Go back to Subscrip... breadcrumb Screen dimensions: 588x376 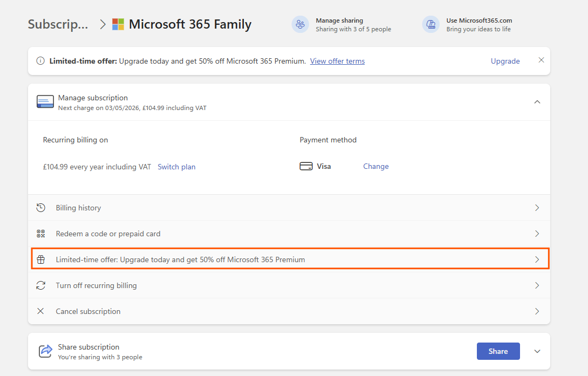(58, 24)
